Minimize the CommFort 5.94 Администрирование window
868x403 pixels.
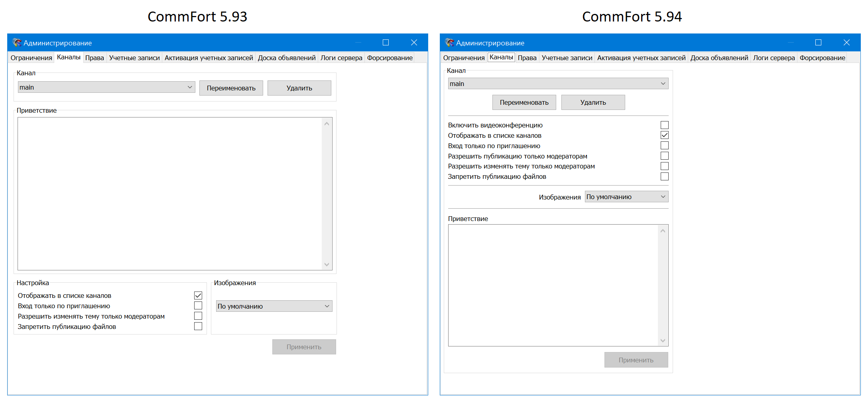coord(791,43)
